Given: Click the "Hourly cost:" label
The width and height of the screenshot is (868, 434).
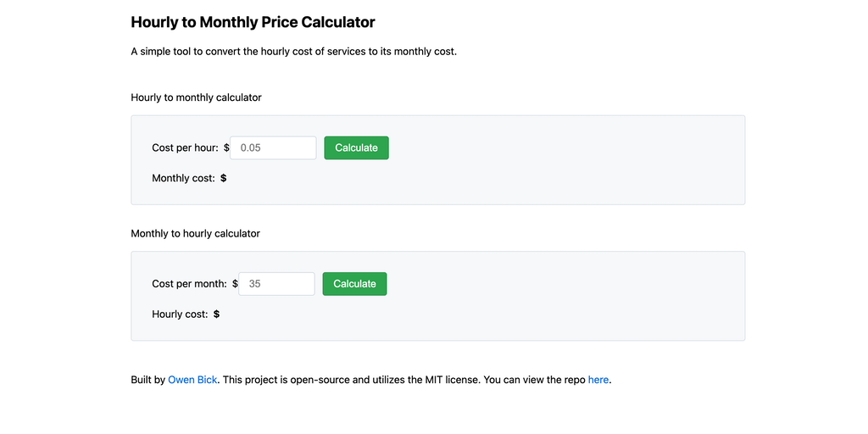Looking at the screenshot, I should 180,314.
